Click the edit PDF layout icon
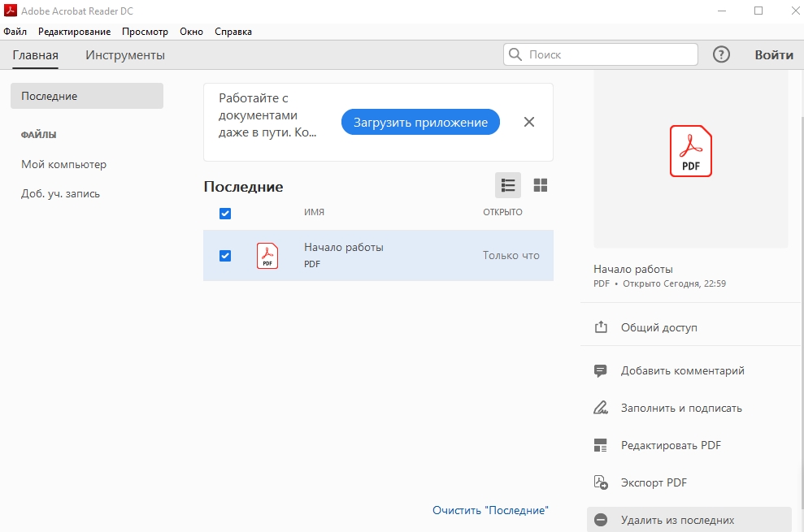This screenshot has height=532, width=804. [x=601, y=445]
